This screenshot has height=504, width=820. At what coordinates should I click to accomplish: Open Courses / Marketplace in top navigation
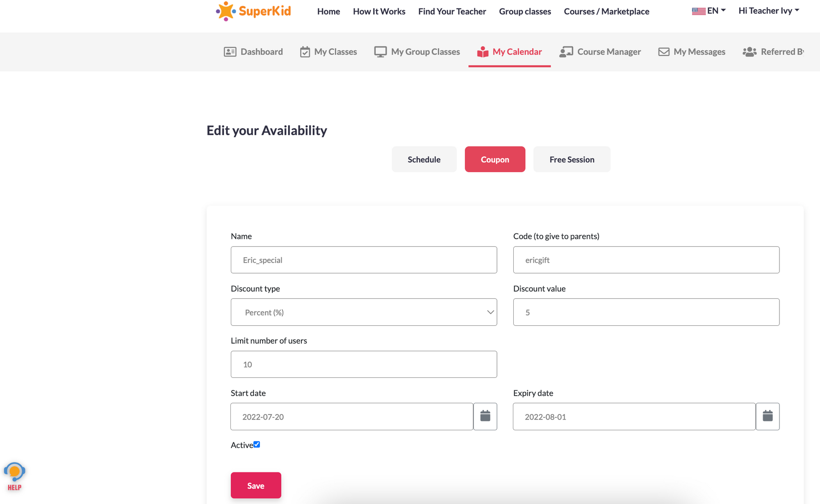tap(606, 11)
